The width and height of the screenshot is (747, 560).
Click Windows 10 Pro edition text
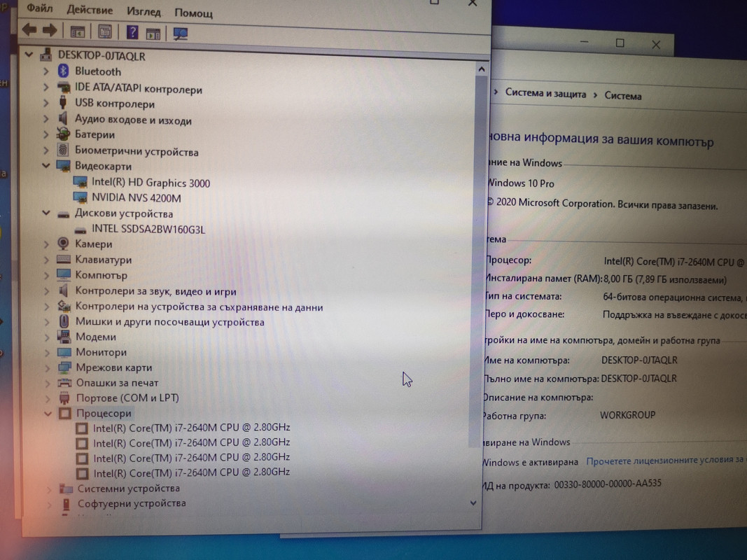coord(521,183)
